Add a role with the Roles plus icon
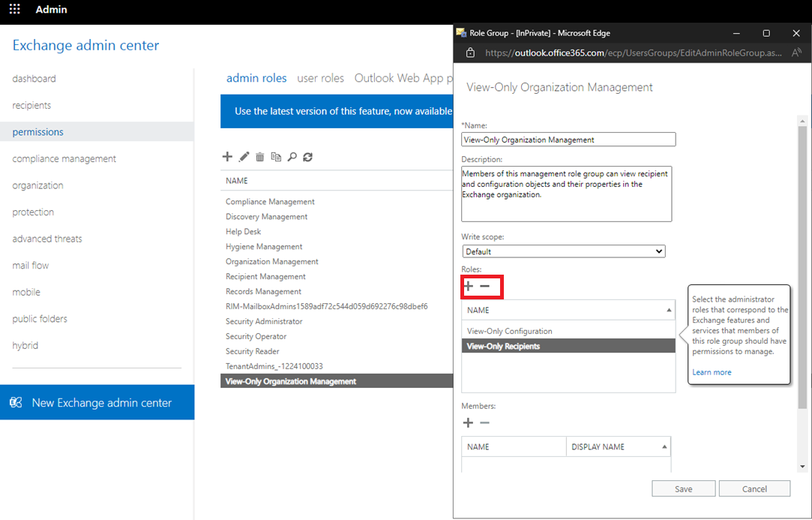The width and height of the screenshot is (812, 520). (x=468, y=286)
